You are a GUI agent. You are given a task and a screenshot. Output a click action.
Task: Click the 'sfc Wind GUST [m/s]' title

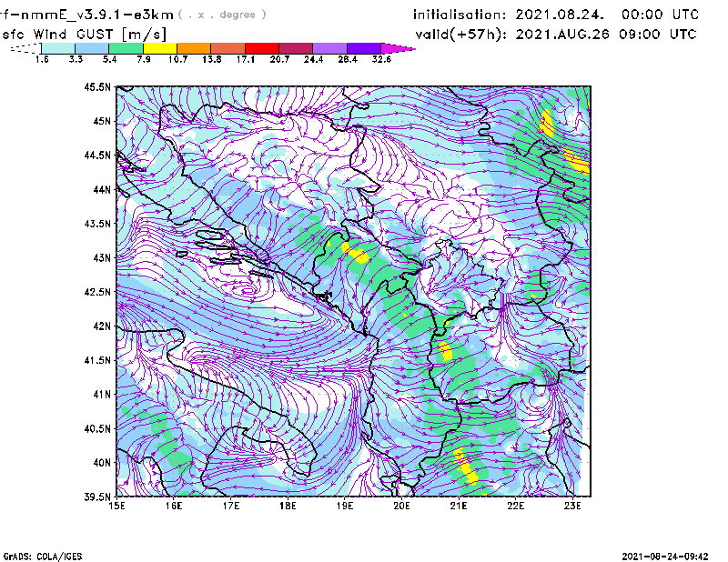tap(84, 35)
